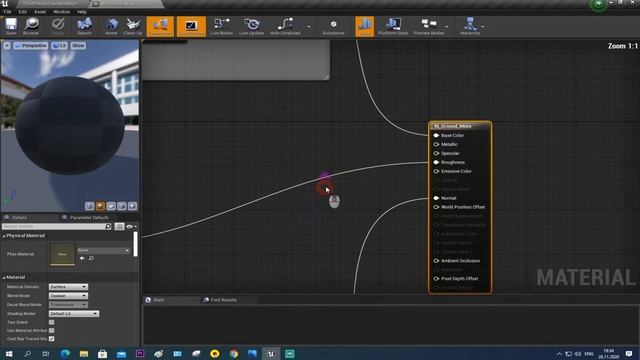This screenshot has width=640, height=360.
Task: Click the Browse toolbar icon
Action: (x=31, y=26)
